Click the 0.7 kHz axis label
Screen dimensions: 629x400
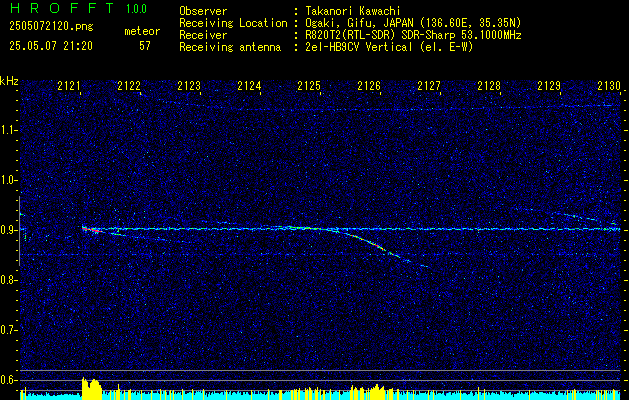pyautogui.click(x=9, y=330)
